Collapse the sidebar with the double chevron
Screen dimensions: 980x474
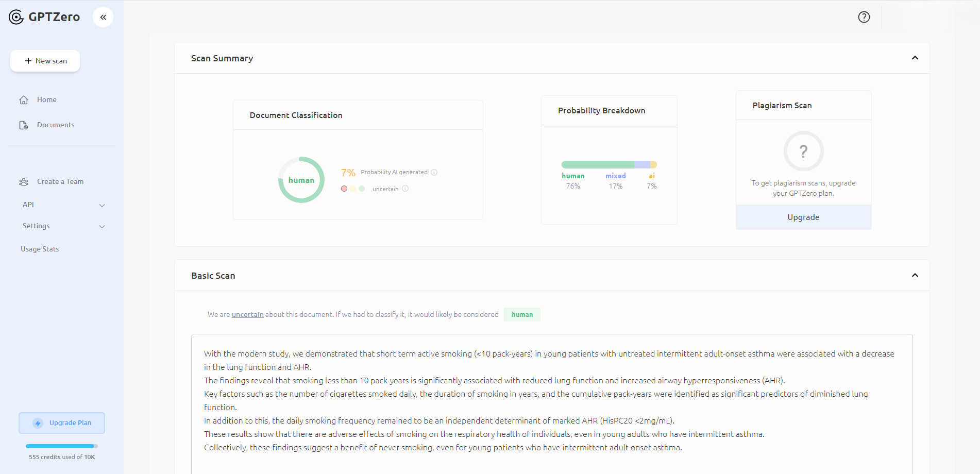click(103, 16)
